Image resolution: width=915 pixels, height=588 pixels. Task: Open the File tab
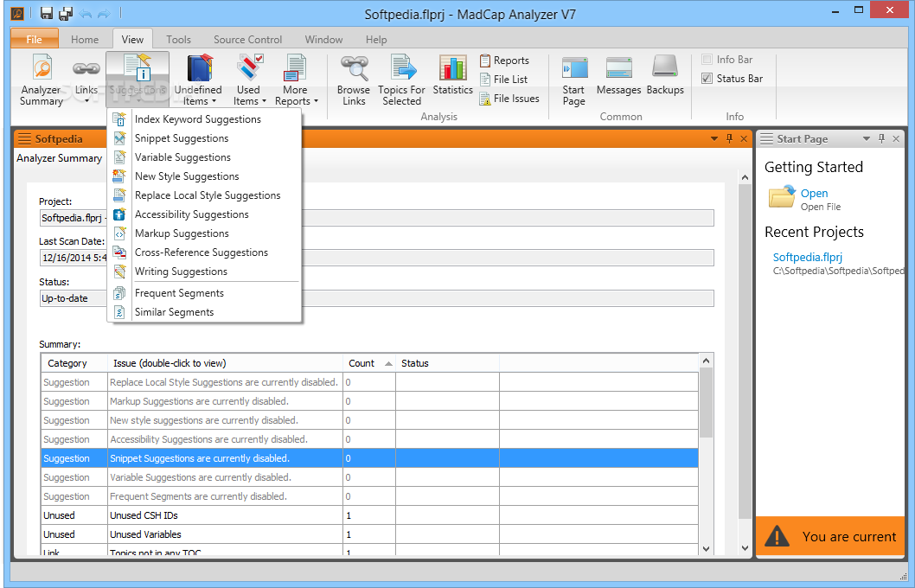click(35, 39)
